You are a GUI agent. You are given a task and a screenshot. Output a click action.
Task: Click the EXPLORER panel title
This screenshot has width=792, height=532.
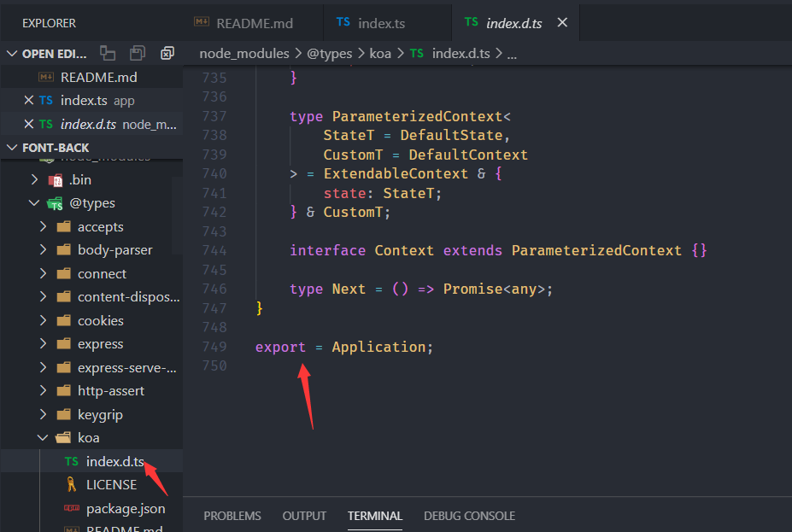[49, 23]
